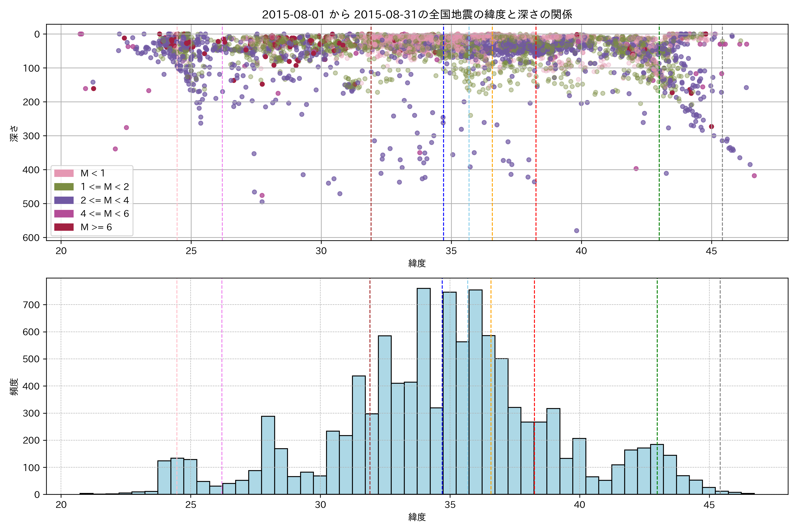Click the 緯度 label under the scatter plot
Screen dimensions: 798x532
[x=417, y=263]
